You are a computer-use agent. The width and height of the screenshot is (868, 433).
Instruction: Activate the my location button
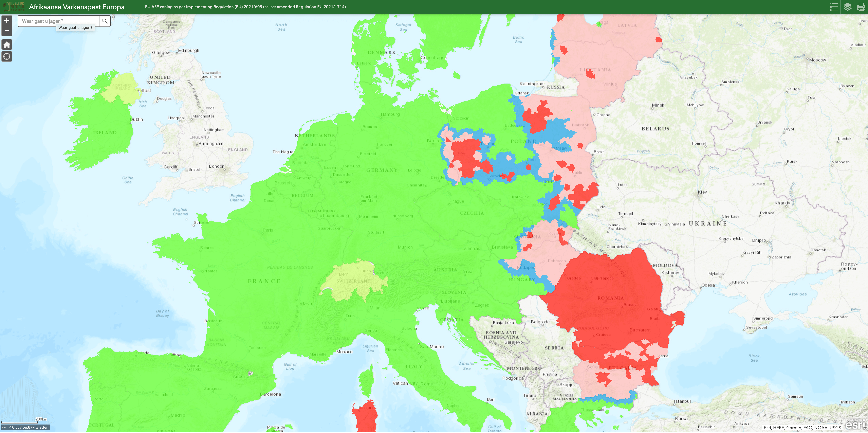pyautogui.click(x=7, y=56)
